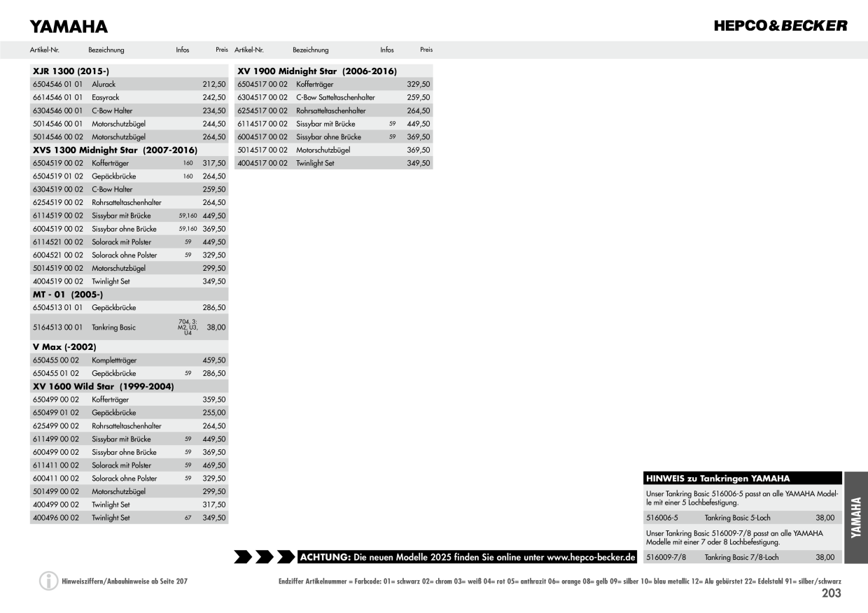
Task: Select article number 501499 00 02
Action: [56, 492]
